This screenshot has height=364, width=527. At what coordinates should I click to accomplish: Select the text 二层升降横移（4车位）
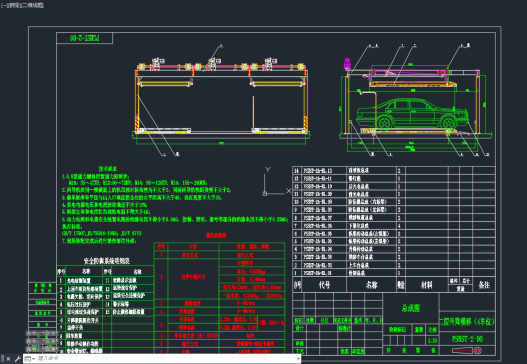pos(467,322)
